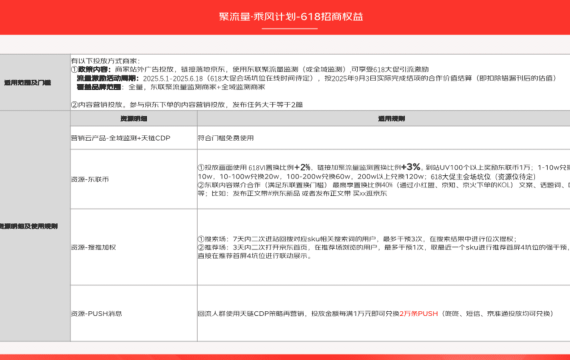570x360 pixels.
Task: Click the line starting '①搜索场: 7天内'
Action: 357,239
